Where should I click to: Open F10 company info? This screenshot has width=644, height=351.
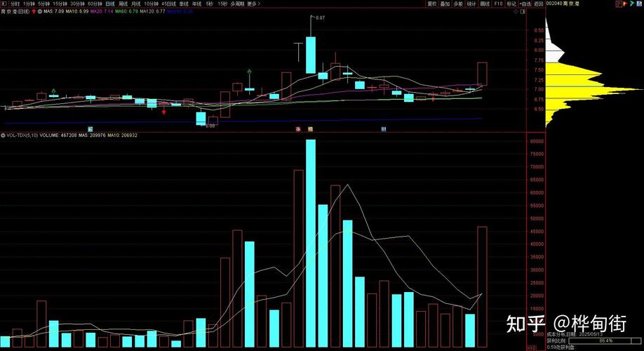click(498, 4)
